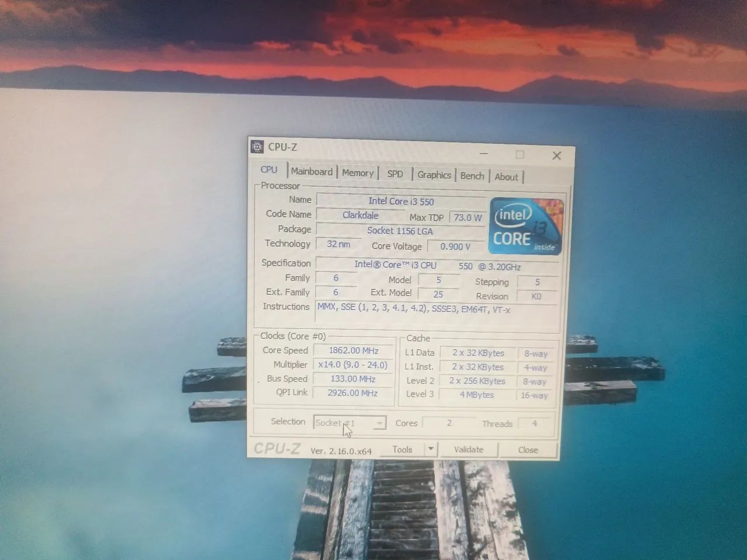747x560 pixels.
Task: Click the CPU-Z title bar app icon
Action: [257, 147]
